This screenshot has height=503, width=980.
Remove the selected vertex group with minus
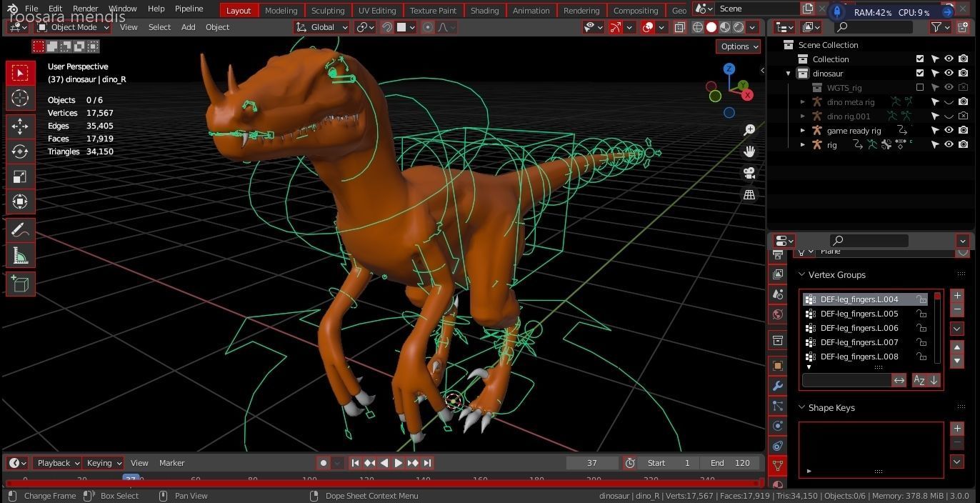point(957,309)
